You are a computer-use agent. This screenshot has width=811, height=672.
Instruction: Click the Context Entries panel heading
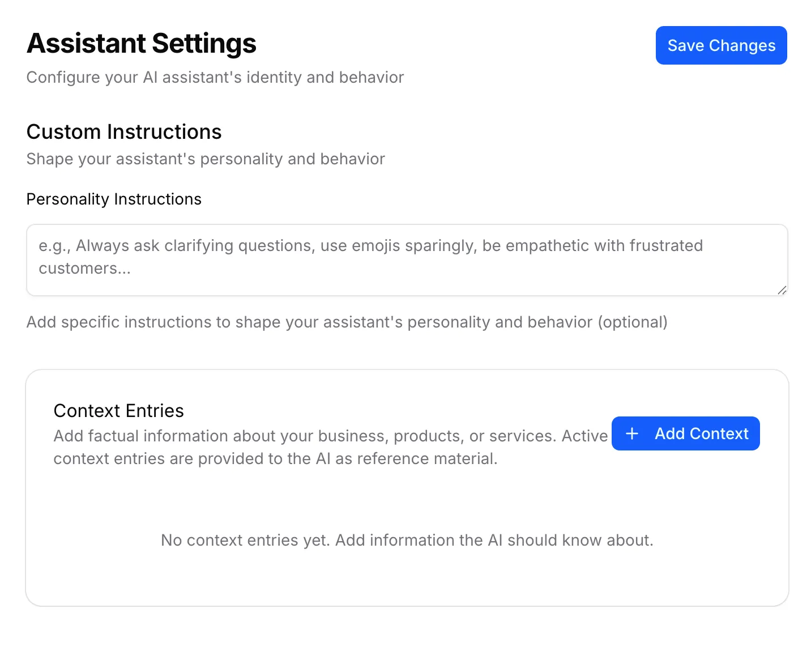coord(118,410)
